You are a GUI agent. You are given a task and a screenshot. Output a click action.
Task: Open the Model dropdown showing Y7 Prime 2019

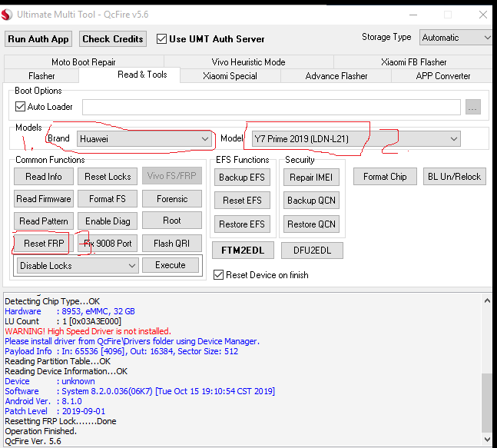pos(356,139)
